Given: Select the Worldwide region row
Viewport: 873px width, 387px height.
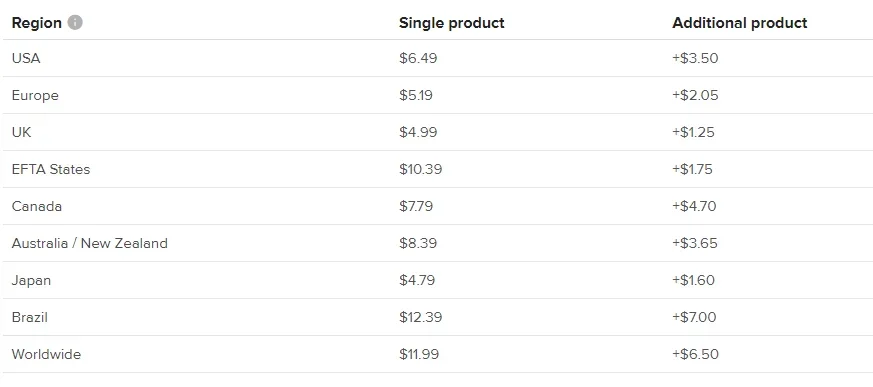Looking at the screenshot, I should [x=436, y=354].
